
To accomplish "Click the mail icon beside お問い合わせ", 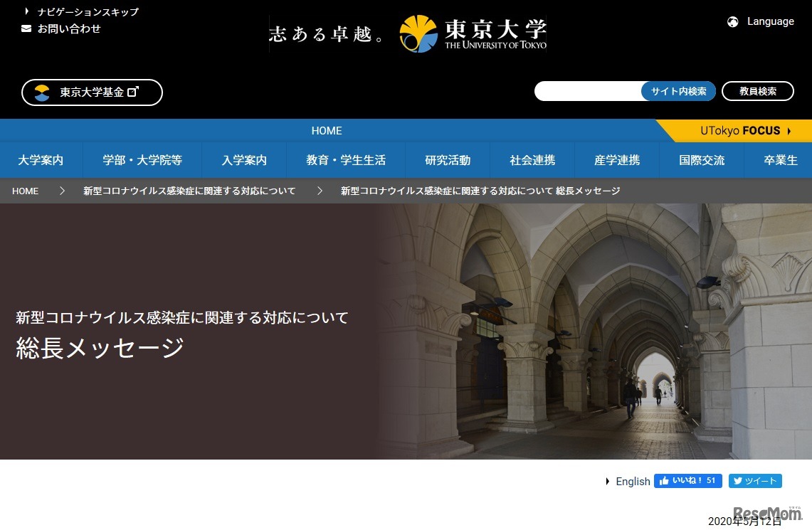I will [x=25, y=28].
